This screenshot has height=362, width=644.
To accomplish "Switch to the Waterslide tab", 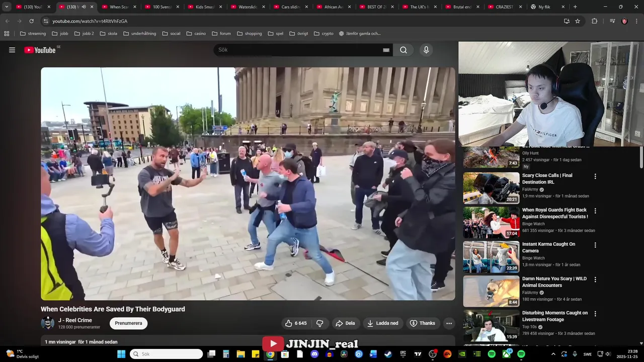I will point(248,7).
